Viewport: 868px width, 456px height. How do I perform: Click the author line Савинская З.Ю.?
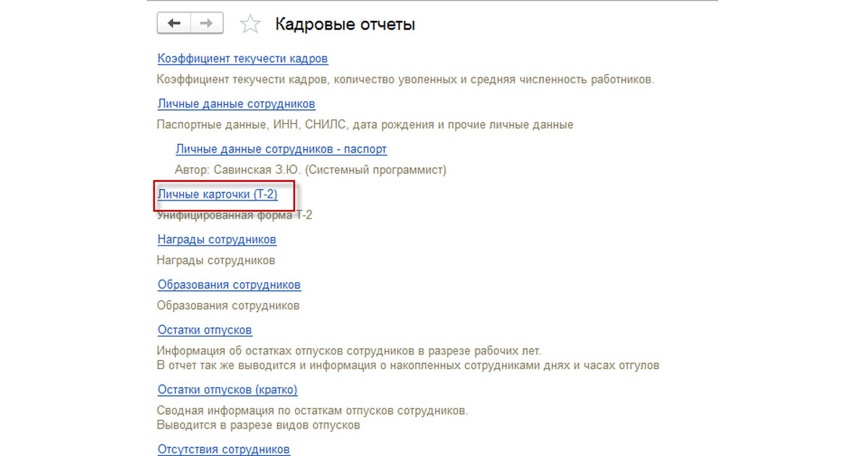click(310, 170)
